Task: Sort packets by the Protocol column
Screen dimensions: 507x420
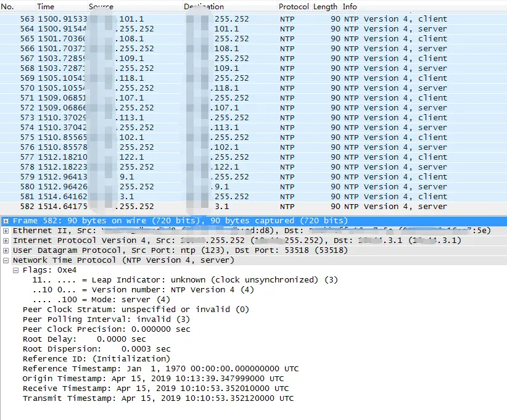Action: pos(294,6)
